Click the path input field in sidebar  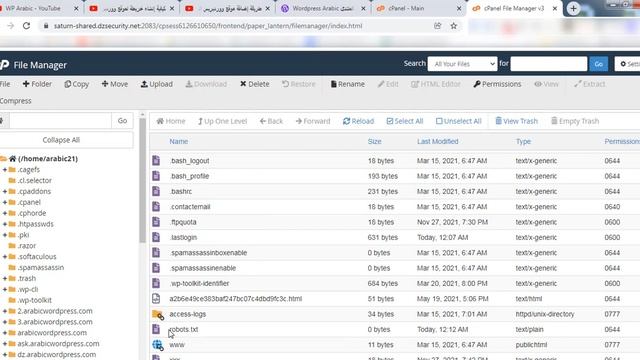[x=60, y=121]
